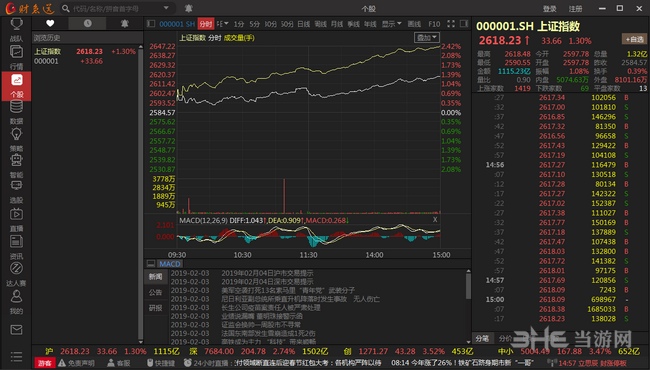Open news item 2019年02月04日沪市交易提示
Viewport: 650px width, 370px height.
(267, 273)
